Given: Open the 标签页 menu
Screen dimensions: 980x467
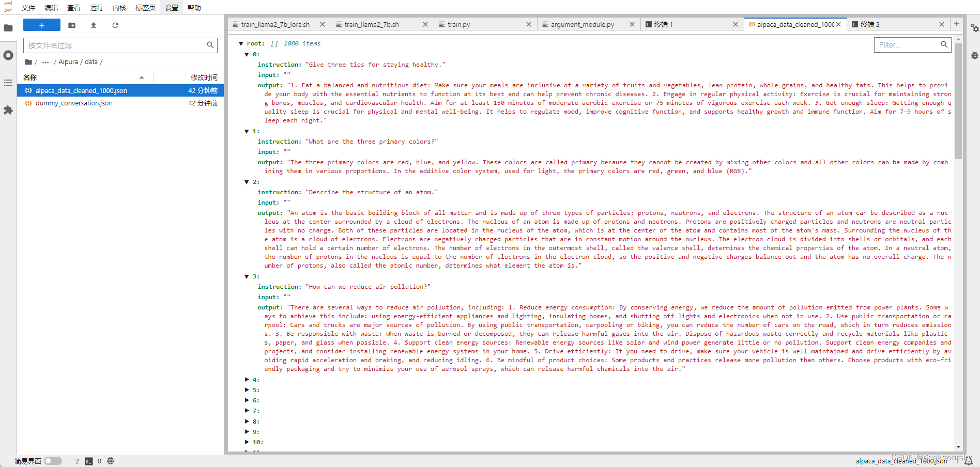Looking at the screenshot, I should (145, 8).
